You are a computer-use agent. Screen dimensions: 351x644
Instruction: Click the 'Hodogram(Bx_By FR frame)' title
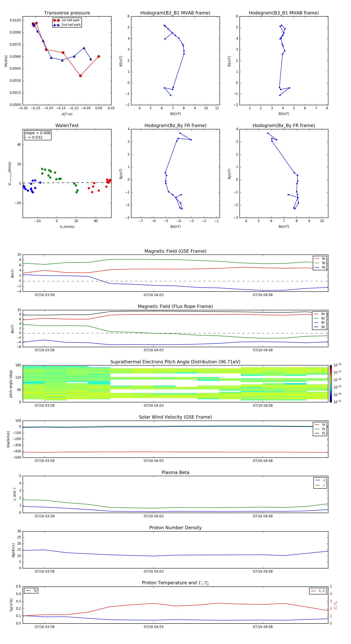(x=284, y=125)
